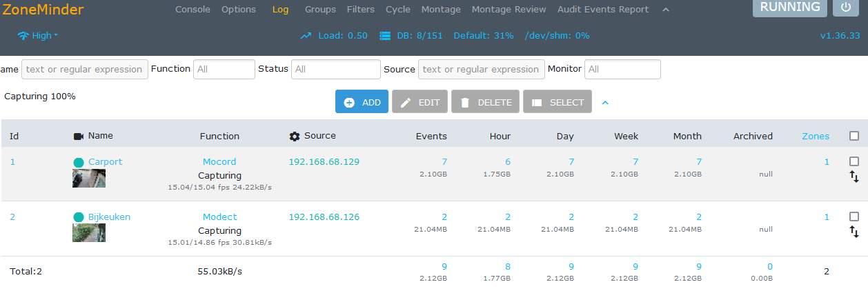Click the power icon button beside RUNNING
Screen dimensions: 868x291
pos(846,8)
